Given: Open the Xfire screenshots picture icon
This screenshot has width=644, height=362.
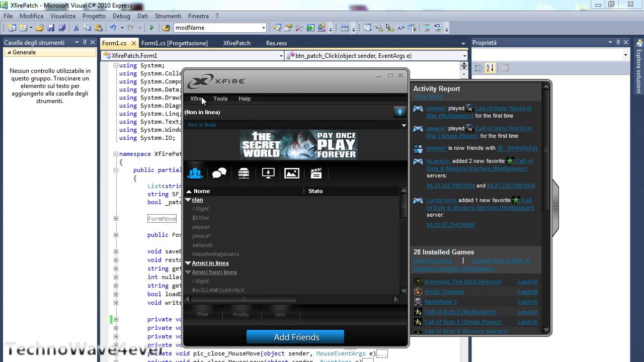Looking at the screenshot, I should tap(292, 173).
